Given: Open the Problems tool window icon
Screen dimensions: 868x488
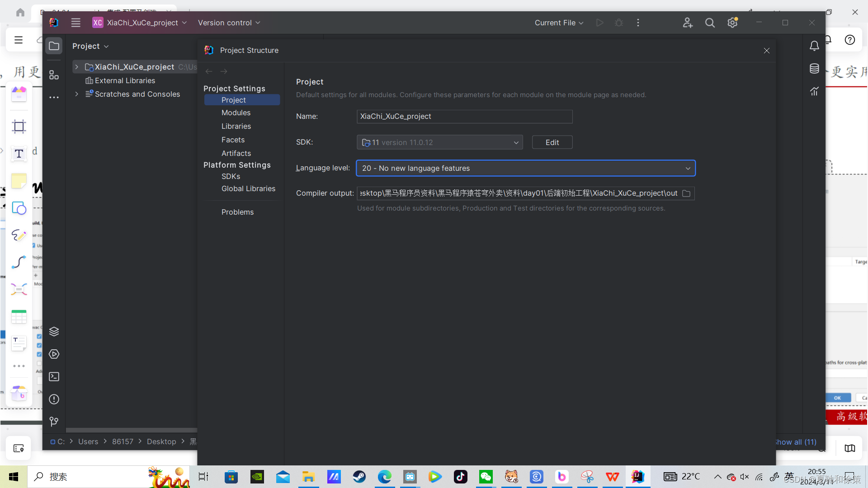Looking at the screenshot, I should [x=54, y=399].
